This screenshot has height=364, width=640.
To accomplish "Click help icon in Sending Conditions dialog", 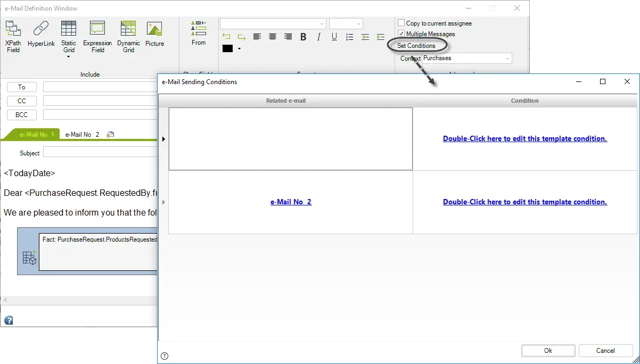I will [x=165, y=356].
